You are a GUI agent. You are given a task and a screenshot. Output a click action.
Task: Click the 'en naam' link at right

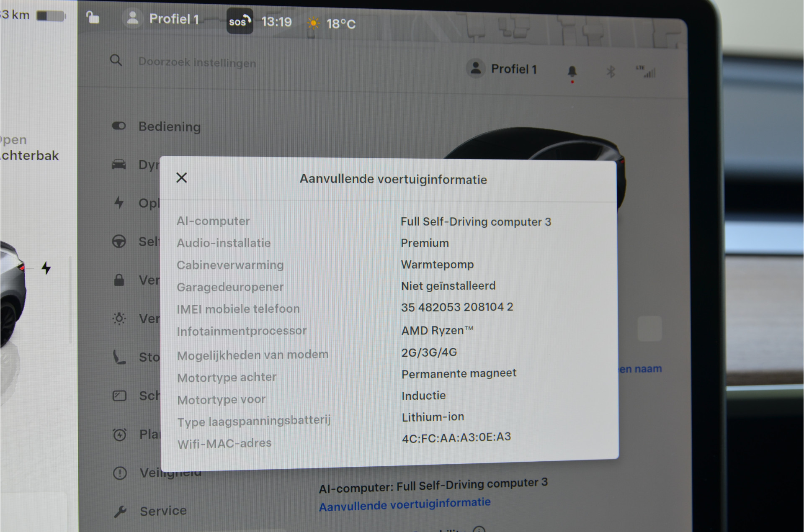(641, 369)
